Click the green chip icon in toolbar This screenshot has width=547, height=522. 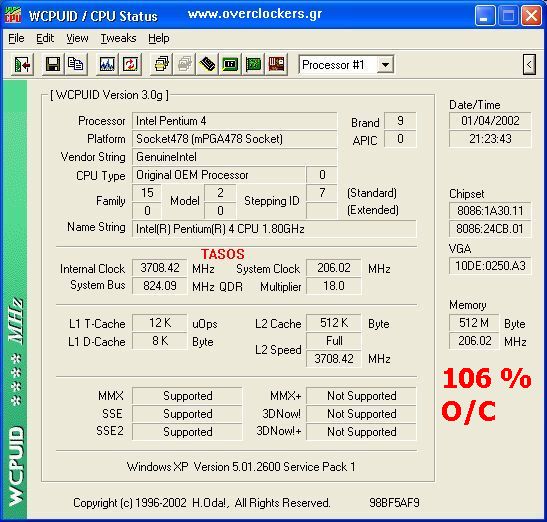230,65
